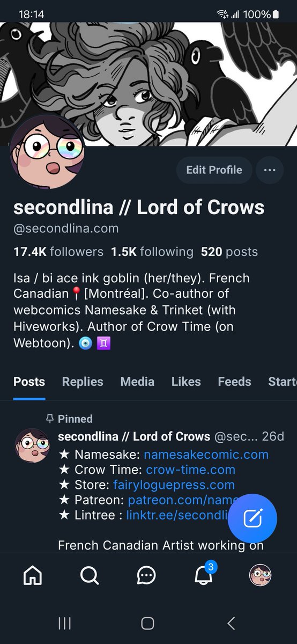Open the namesakecomic.com link
This screenshot has height=644, width=297.
pyautogui.click(x=206, y=455)
